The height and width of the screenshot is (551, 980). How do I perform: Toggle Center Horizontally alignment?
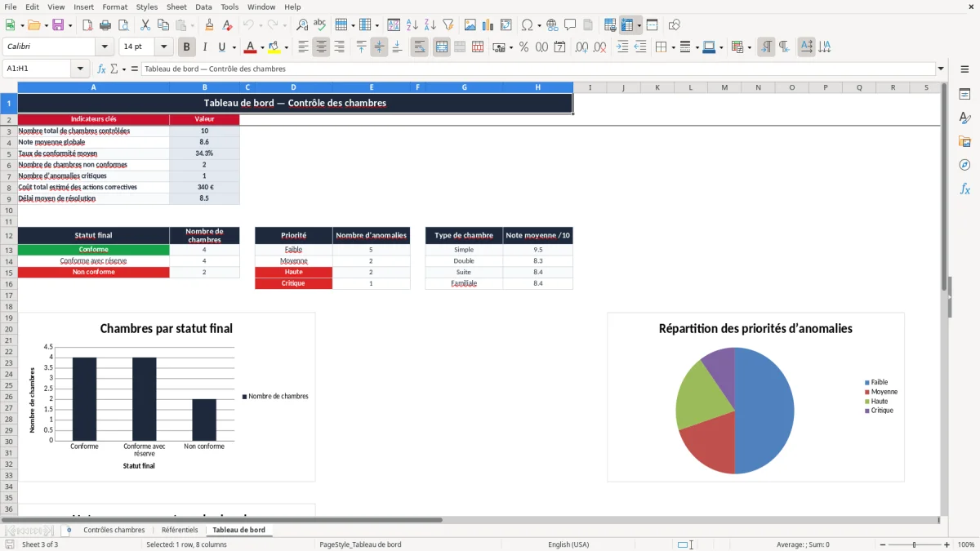[321, 47]
